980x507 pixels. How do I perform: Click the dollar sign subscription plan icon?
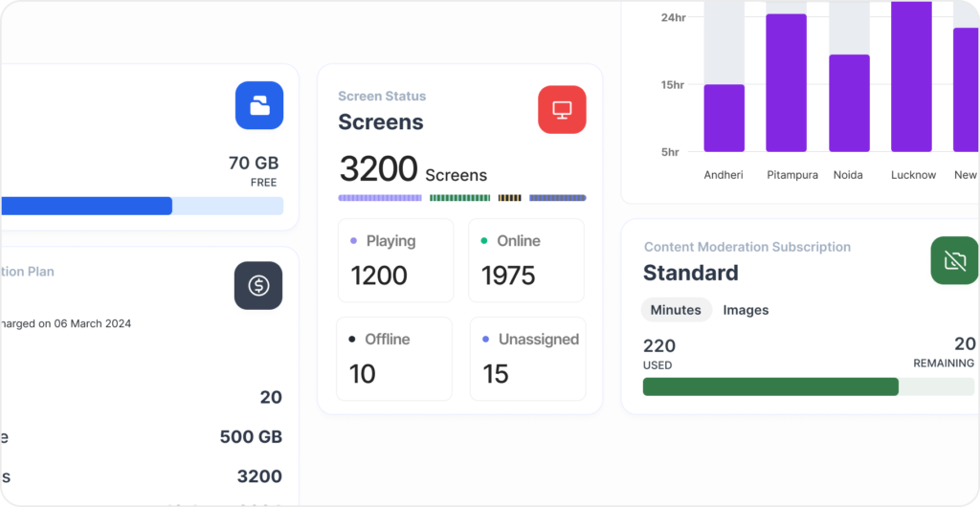[258, 285]
